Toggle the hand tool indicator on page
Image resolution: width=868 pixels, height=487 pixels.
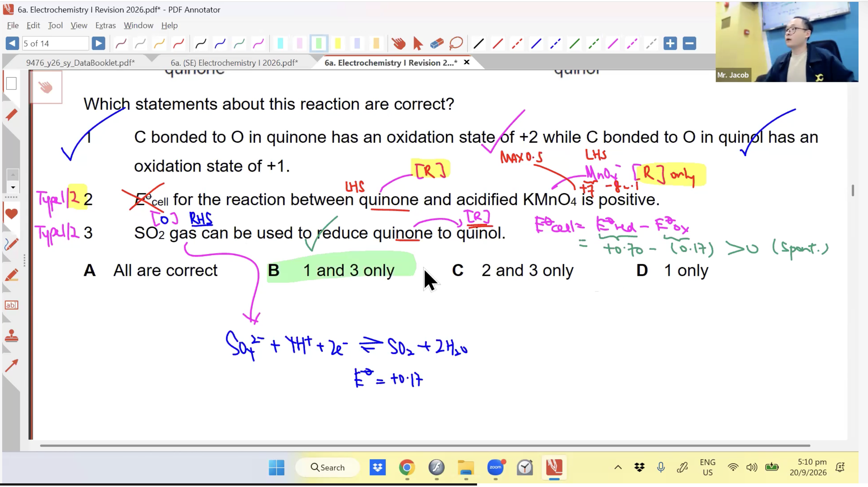[46, 87]
